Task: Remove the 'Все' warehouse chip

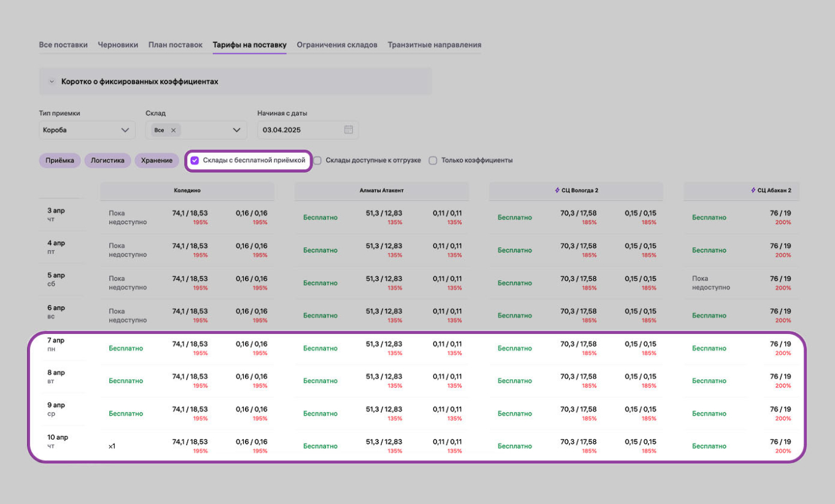Action: pyautogui.click(x=173, y=130)
